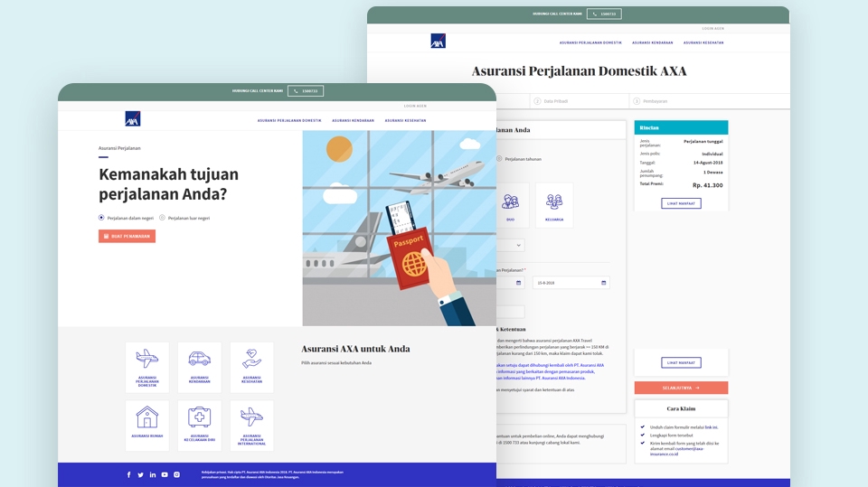Open LinkedIn link in footer
The height and width of the screenshot is (487, 868).
(x=153, y=475)
